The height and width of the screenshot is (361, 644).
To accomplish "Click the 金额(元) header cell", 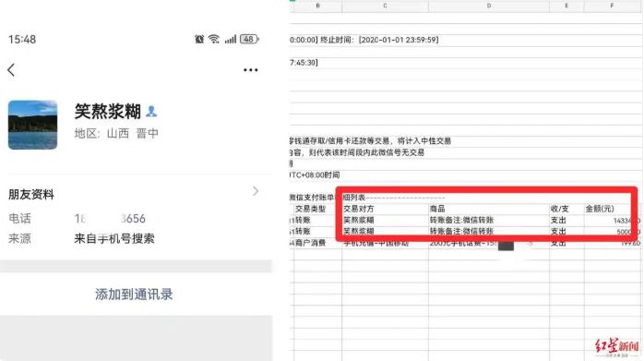I will (x=612, y=209).
